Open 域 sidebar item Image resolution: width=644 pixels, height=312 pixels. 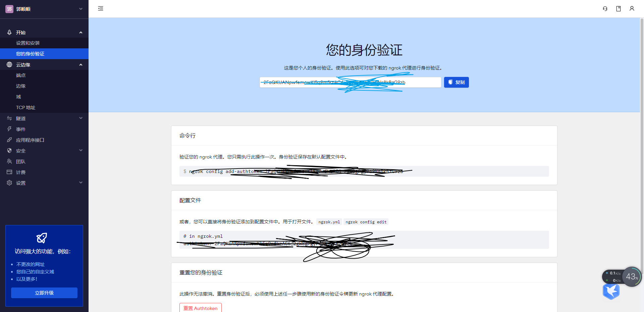44,97
